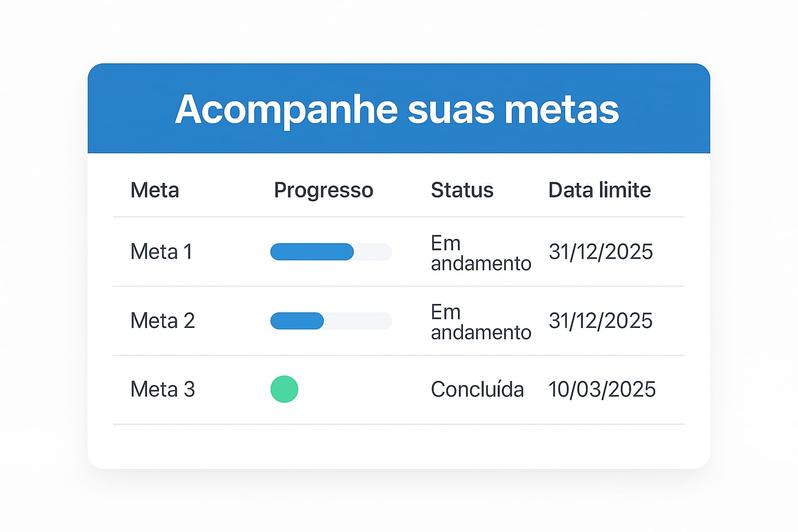Click the green completed circle for Meta 3

point(284,389)
